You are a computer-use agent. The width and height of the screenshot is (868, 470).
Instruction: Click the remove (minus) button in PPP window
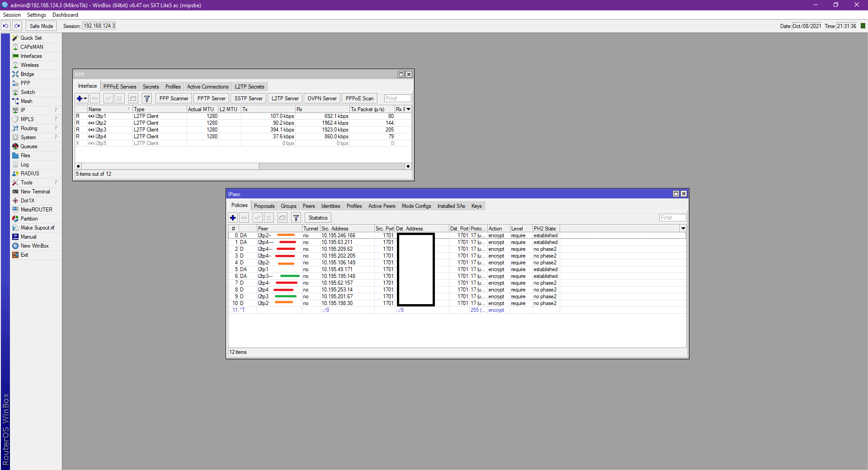click(95, 99)
